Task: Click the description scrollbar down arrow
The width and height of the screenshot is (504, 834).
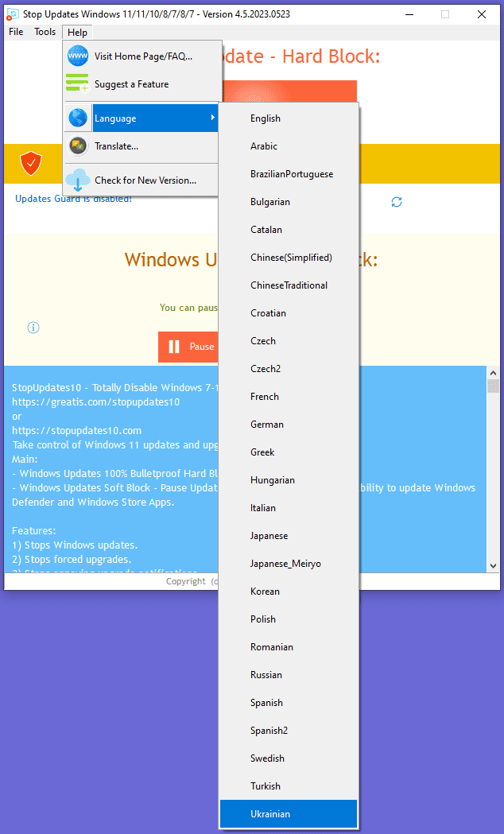Action: point(494,566)
